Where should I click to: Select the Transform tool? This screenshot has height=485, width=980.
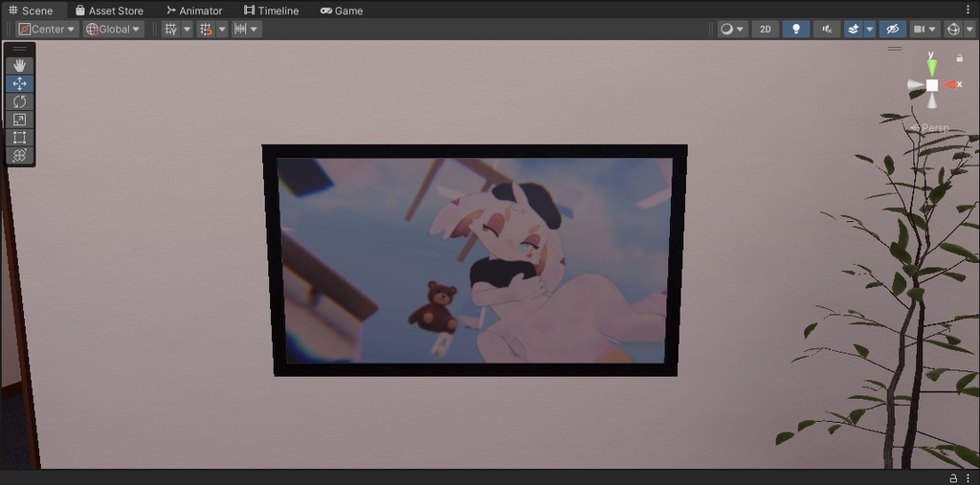coord(19,156)
